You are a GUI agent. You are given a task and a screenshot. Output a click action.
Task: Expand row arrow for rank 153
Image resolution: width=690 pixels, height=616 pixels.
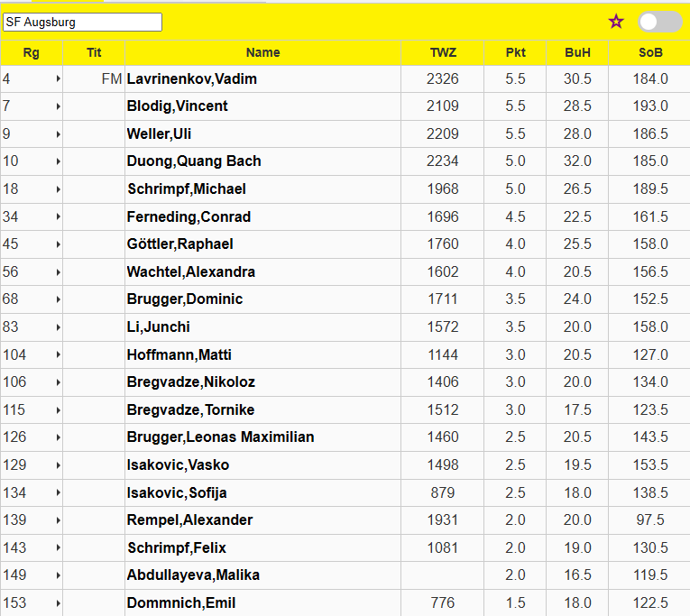click(58, 603)
